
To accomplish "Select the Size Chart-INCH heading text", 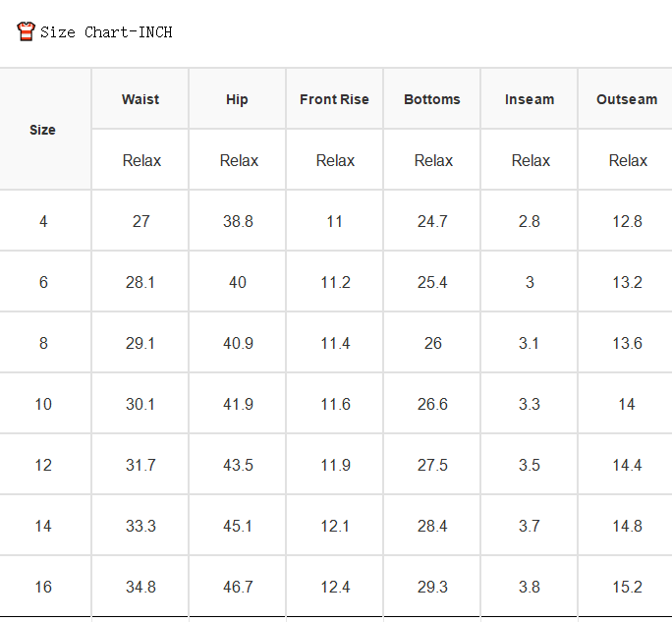I will (x=106, y=32).
